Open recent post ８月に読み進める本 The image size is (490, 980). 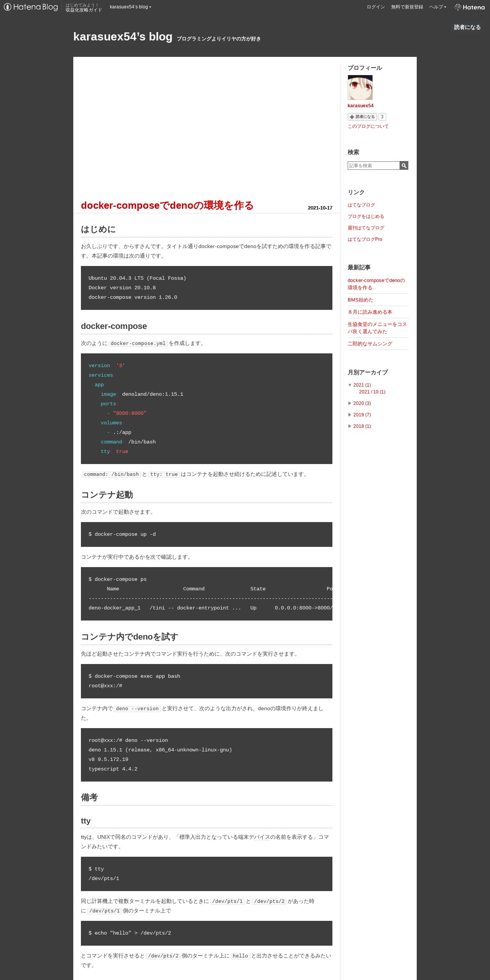coord(370,312)
